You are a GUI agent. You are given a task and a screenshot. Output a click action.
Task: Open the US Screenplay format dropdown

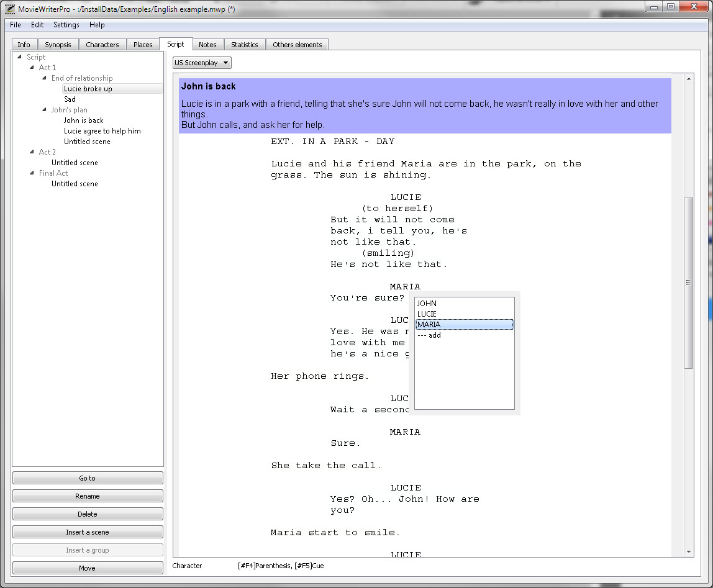click(201, 62)
